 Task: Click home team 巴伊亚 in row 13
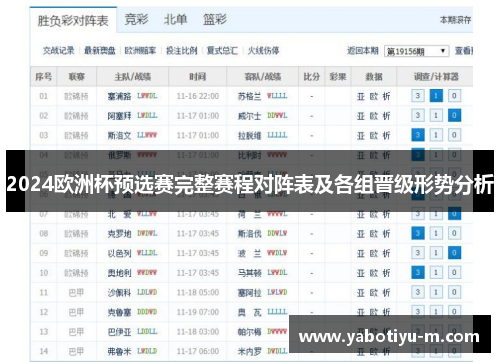(119, 332)
